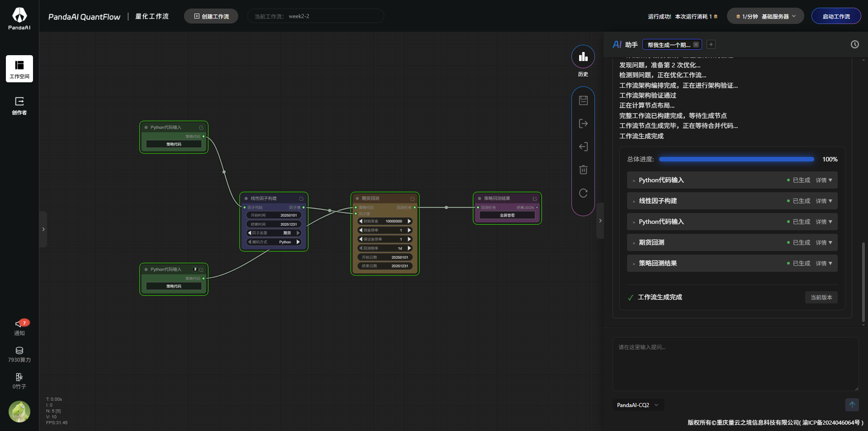Viewport: 868px width, 431px height.
Task: Click the refresh circular arrow icon
Action: pyautogui.click(x=583, y=193)
